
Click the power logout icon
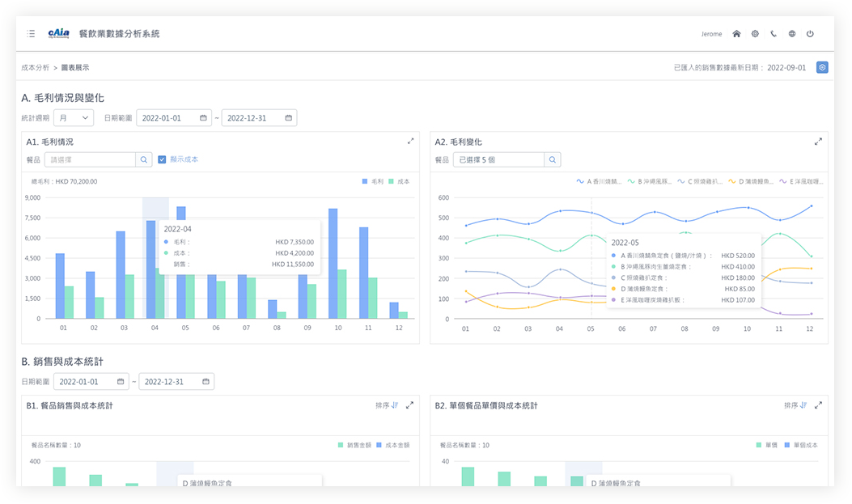[x=810, y=34]
